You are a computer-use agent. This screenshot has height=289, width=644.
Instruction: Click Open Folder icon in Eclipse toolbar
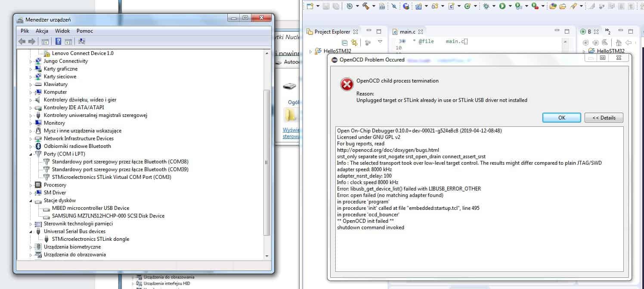coord(563,6)
